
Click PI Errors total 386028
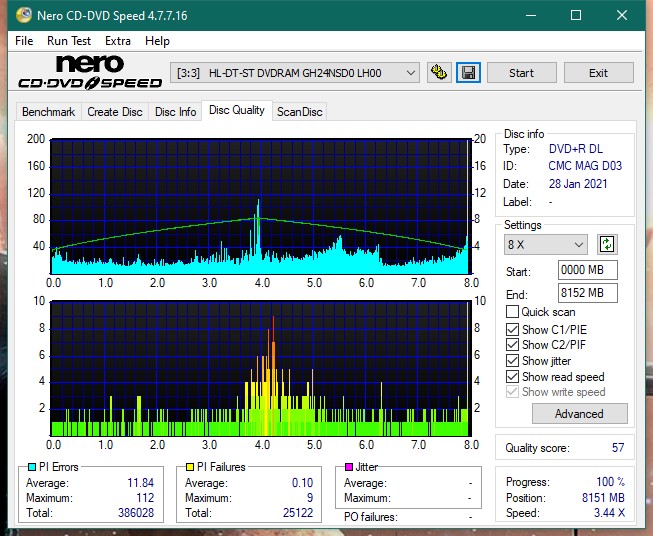coord(136,513)
